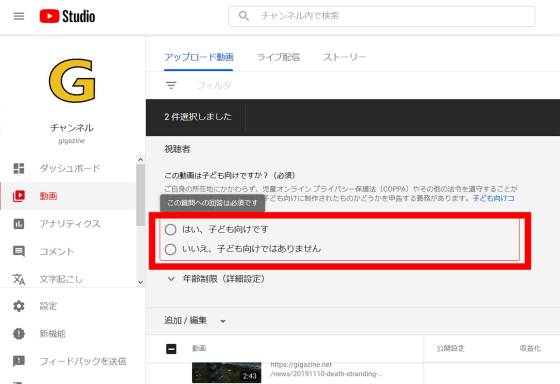This screenshot has height=384, width=560.
Task: Select はい、子ども向けです radio button
Action: point(171,229)
